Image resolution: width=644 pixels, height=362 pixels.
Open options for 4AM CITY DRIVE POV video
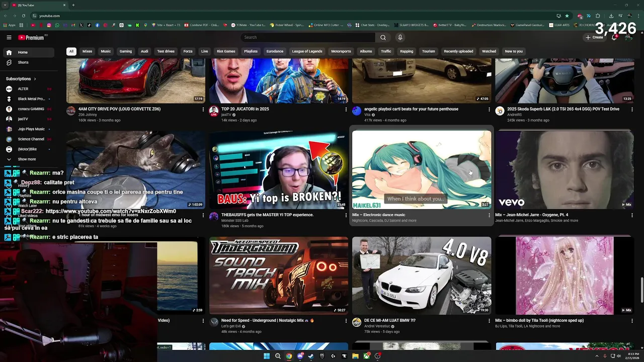tap(203, 109)
